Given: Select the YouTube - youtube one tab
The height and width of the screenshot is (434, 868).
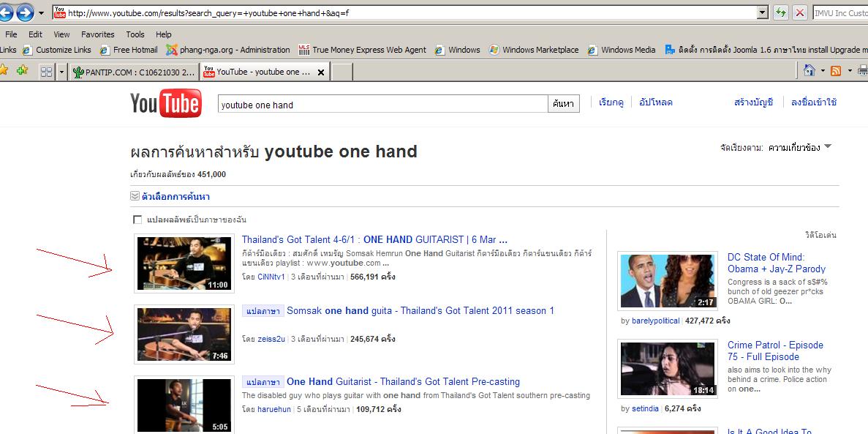Looking at the screenshot, I should tap(257, 72).
